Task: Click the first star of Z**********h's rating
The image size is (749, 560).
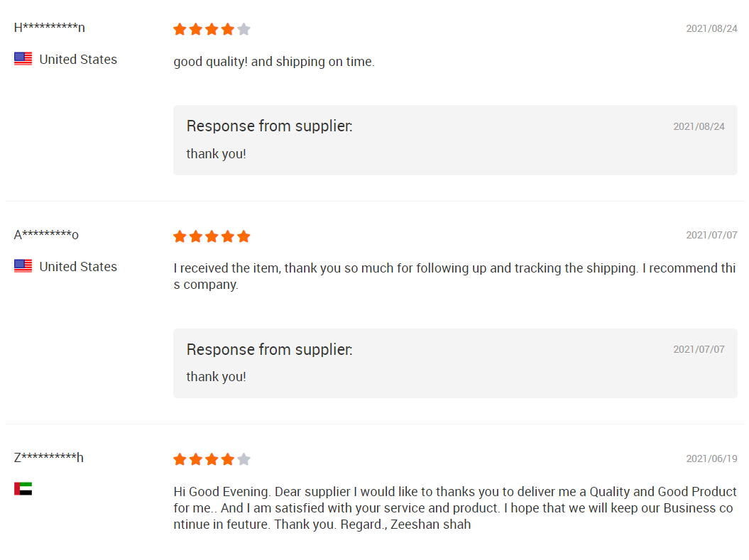Action: pyautogui.click(x=180, y=459)
